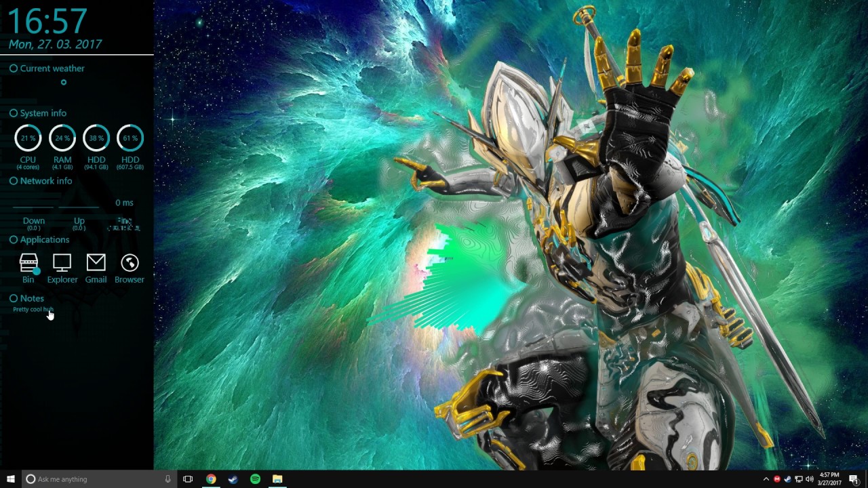
Task: Toggle the Applications section circle
Action: click(14, 240)
